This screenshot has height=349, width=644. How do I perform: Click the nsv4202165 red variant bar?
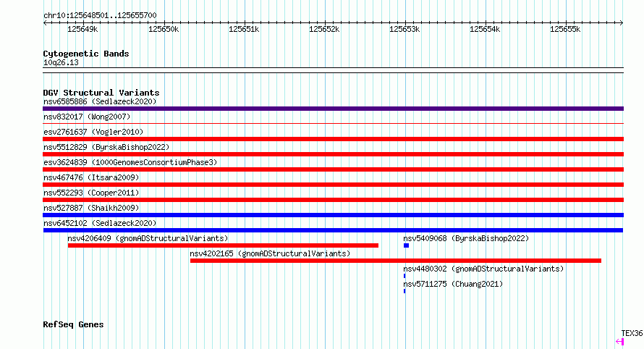396,261
